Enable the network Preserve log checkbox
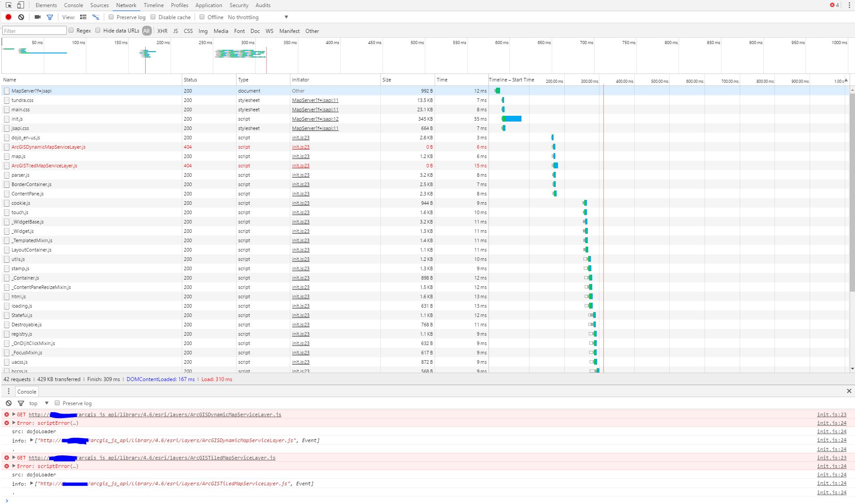 pyautogui.click(x=111, y=17)
